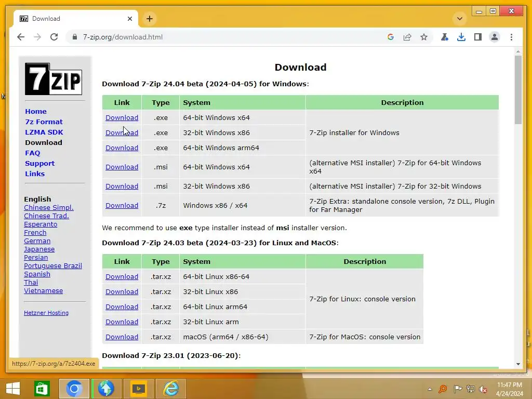Open the LZMA SDK sidebar link
The height and width of the screenshot is (399, 532).
click(44, 132)
